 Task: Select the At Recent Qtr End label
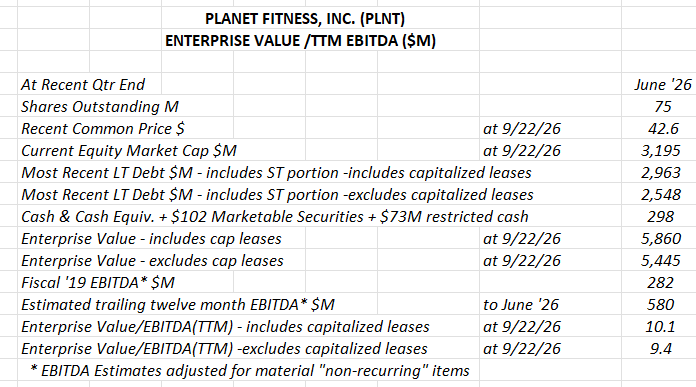coord(83,84)
